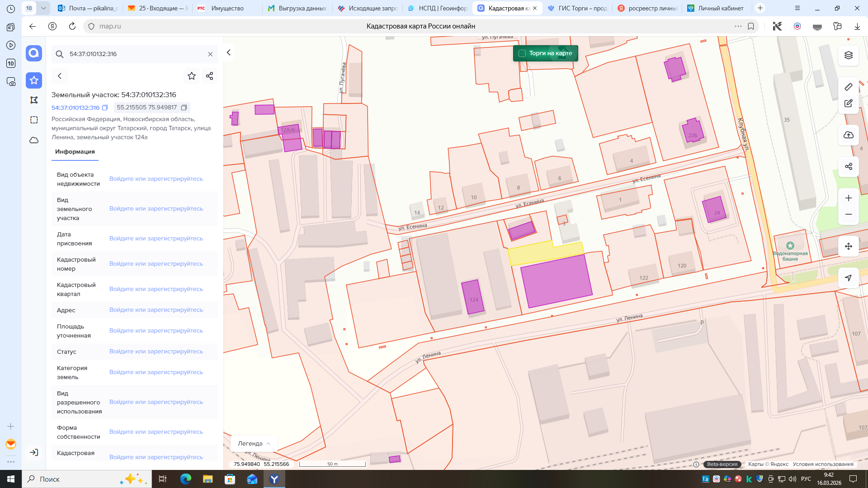Go back from the parcel details

60,76
